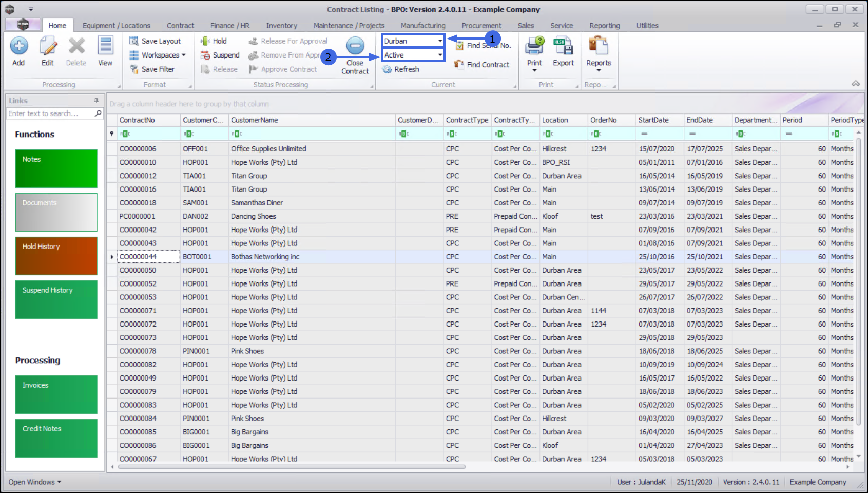Click Find Contract

(x=482, y=65)
